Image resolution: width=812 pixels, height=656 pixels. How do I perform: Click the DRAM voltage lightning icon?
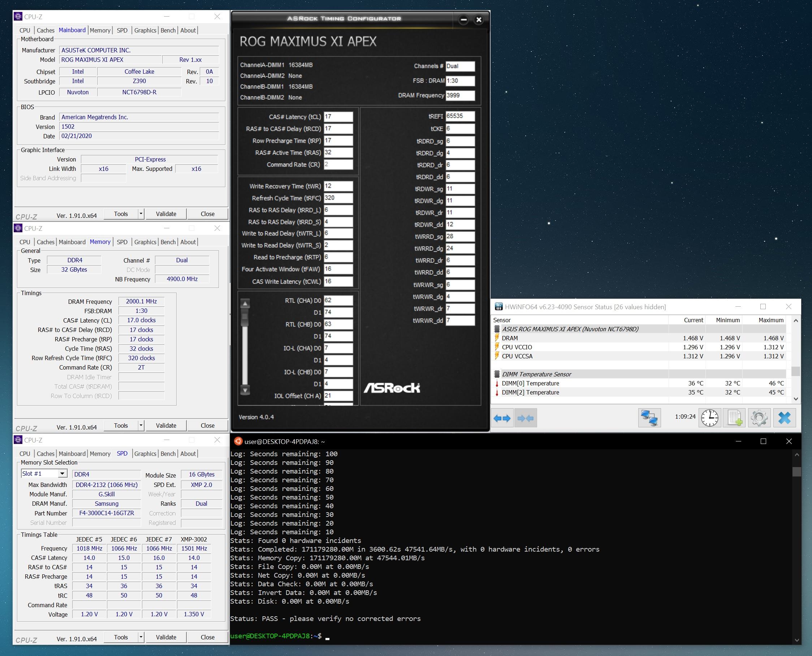click(497, 338)
